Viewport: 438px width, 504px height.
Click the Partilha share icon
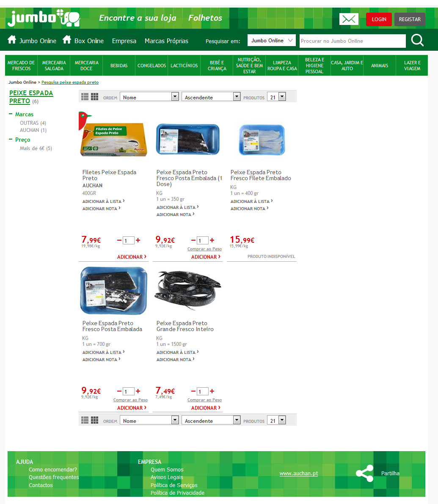tap(365, 473)
